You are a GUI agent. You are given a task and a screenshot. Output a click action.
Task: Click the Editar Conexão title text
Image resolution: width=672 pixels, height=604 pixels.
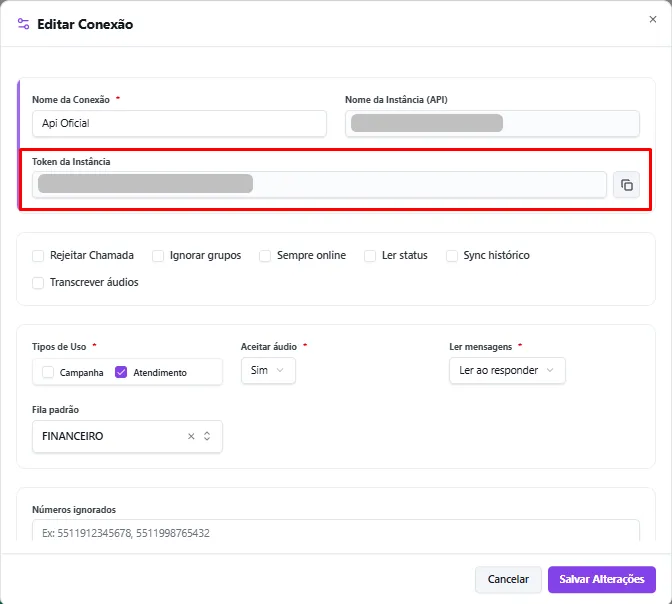click(85, 24)
